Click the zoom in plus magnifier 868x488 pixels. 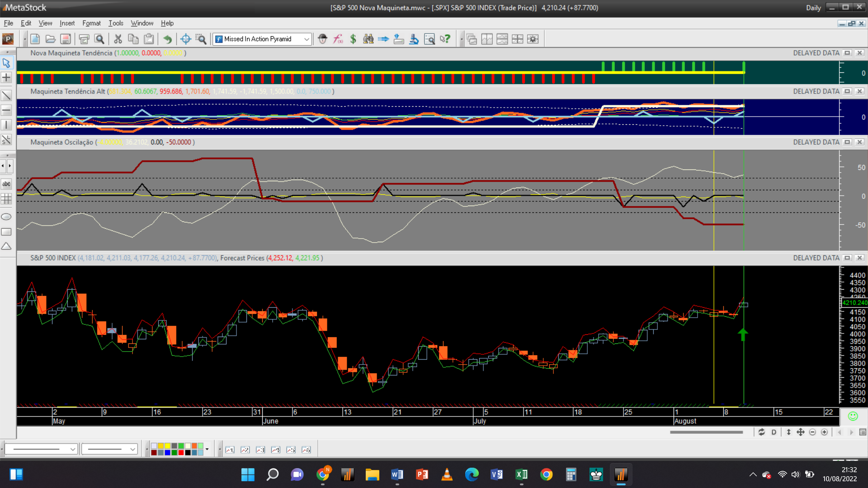(824, 432)
